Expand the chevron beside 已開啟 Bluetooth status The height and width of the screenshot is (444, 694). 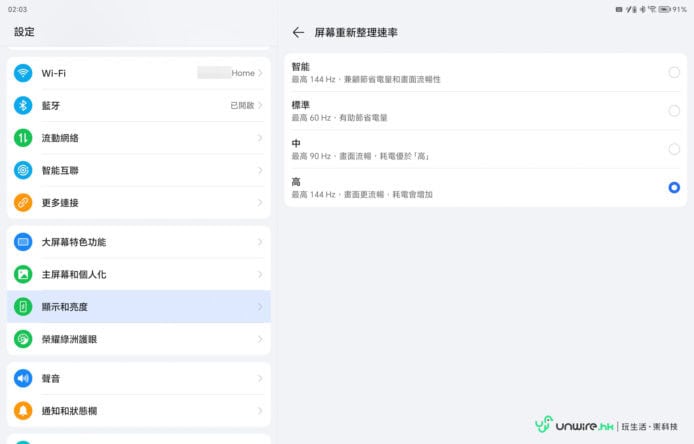(260, 105)
